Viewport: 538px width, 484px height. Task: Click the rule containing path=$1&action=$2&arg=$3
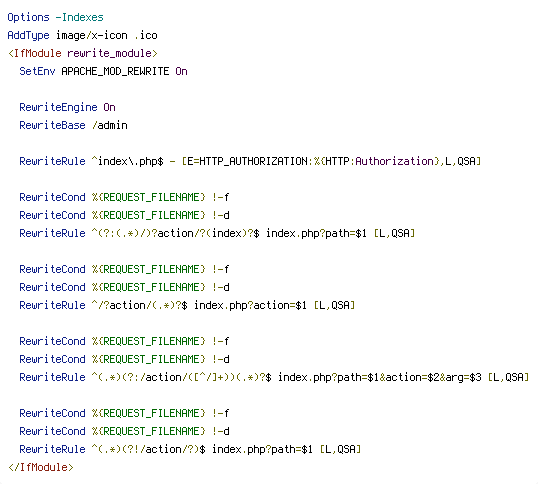coord(274,377)
